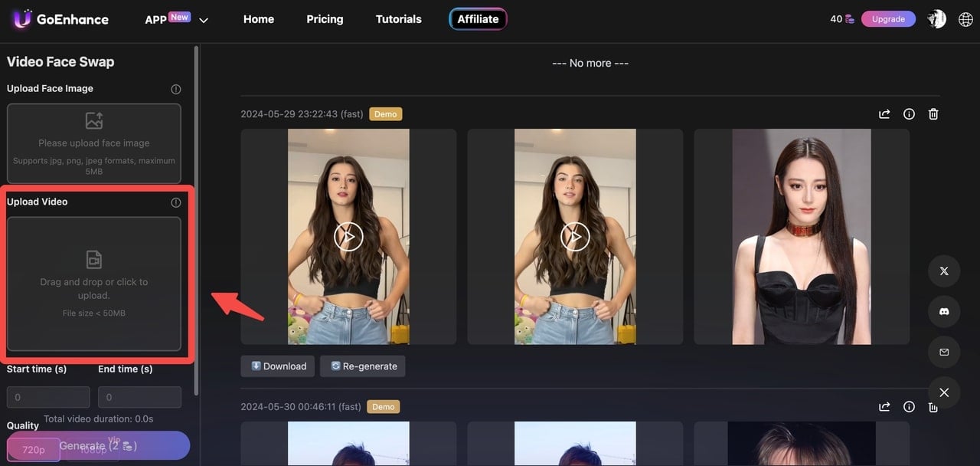Focus the End time input field
The width and height of the screenshot is (980, 466).
[139, 397]
